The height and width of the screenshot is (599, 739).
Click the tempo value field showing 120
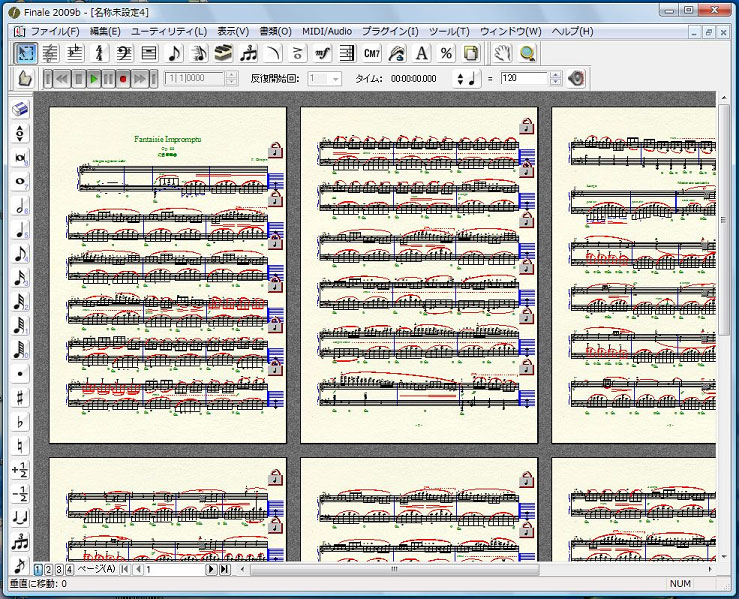point(525,78)
